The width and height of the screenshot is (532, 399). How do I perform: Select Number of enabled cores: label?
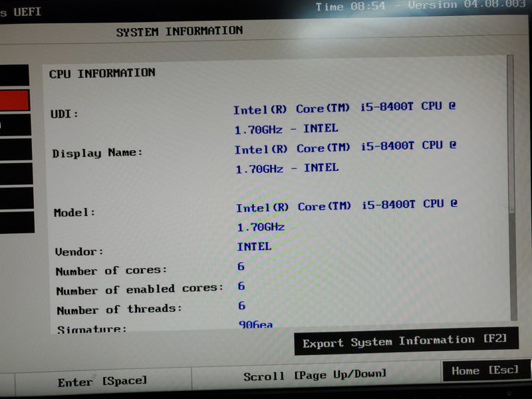tap(140, 289)
